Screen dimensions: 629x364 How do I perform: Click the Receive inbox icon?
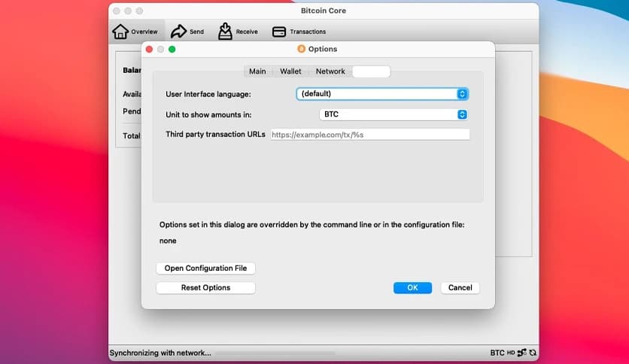click(225, 32)
